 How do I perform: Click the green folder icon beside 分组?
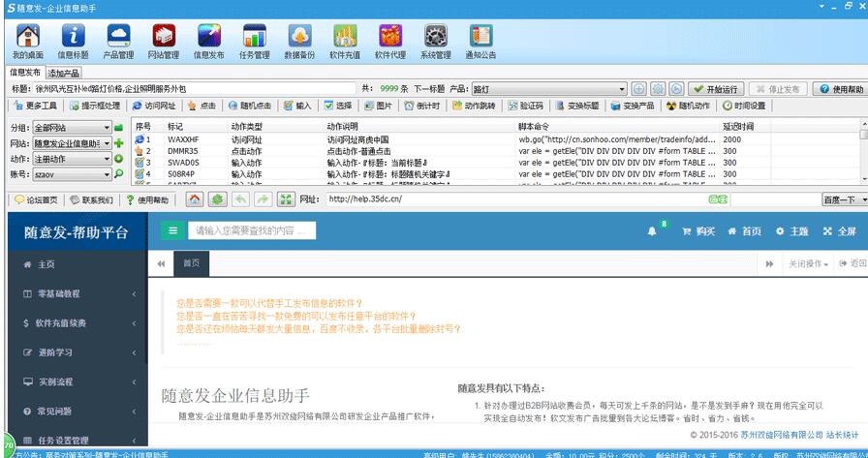click(x=118, y=128)
